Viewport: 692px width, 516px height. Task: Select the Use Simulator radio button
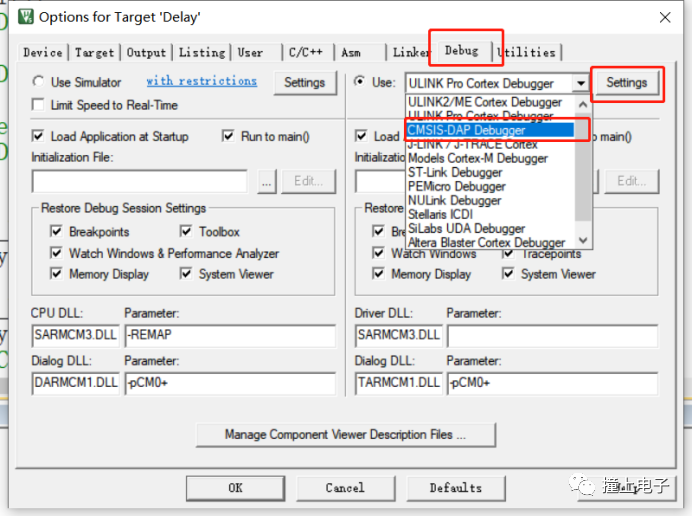pyautogui.click(x=38, y=82)
